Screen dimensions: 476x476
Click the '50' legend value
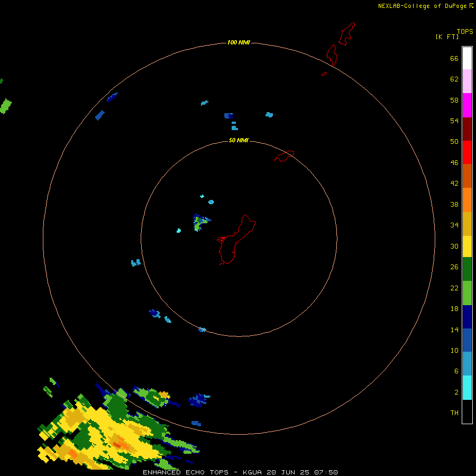click(454, 142)
